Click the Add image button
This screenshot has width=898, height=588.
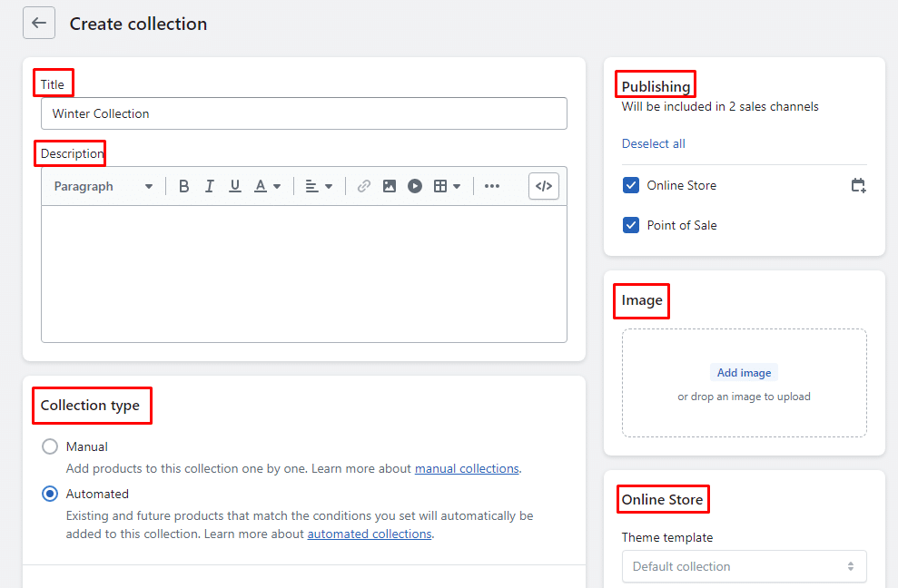pyautogui.click(x=744, y=373)
